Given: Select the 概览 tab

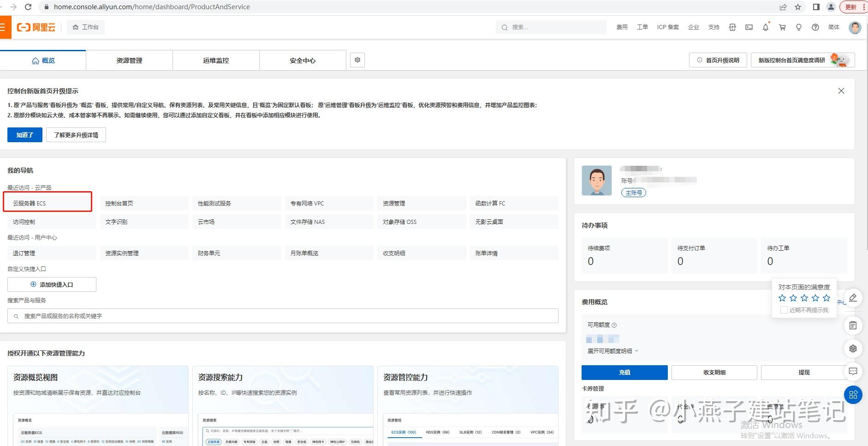Looking at the screenshot, I should [43, 60].
